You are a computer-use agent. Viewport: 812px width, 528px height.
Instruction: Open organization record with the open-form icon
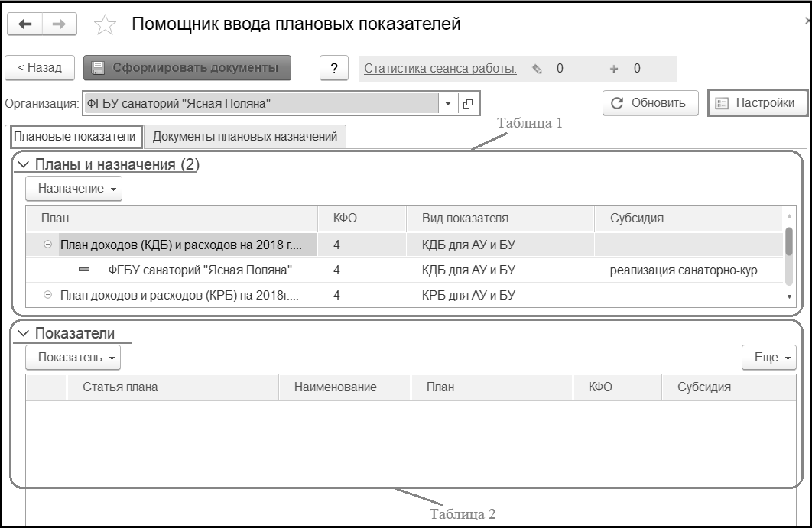468,103
